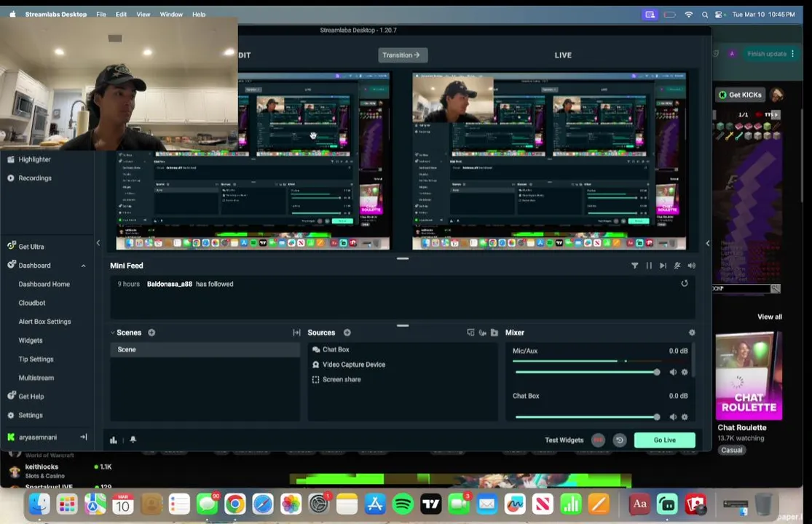The width and height of the screenshot is (812, 524).
Task: Pause the Mini Feed alert queue
Action: [649, 266]
